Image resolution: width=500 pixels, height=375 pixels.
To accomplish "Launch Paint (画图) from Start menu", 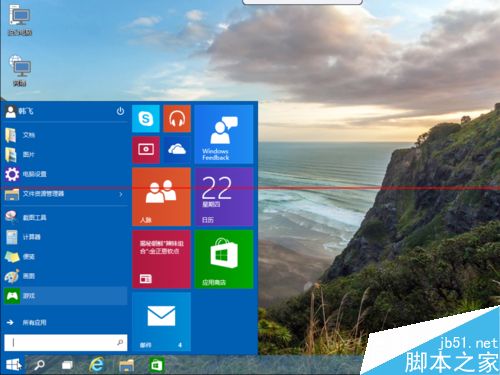I will [66, 276].
